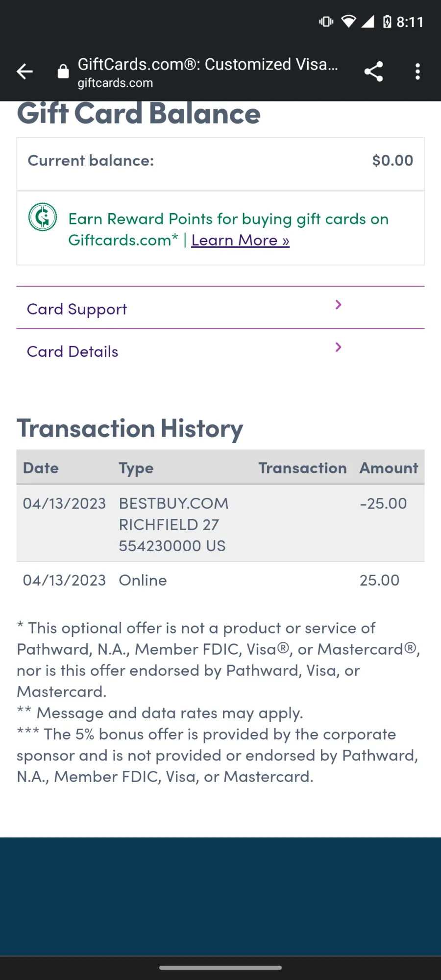Viewport: 441px width, 980px height.
Task: Open the three-dot overflow menu
Action: pos(417,72)
